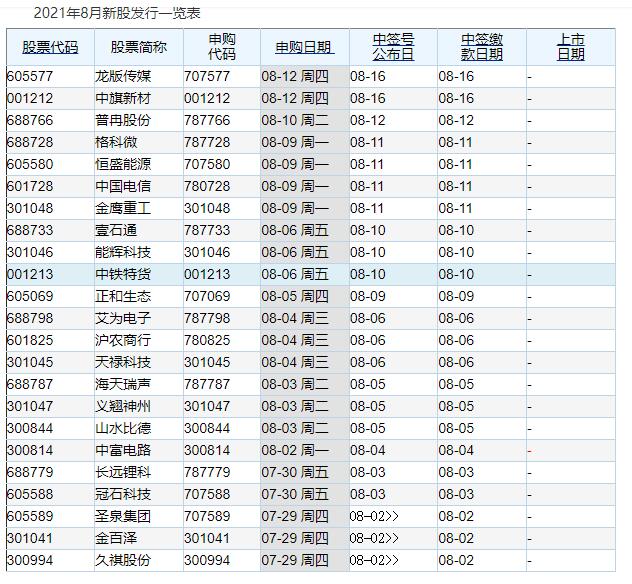Click subscription code 707589
Screen dimensions: 632x584
pos(207,516)
